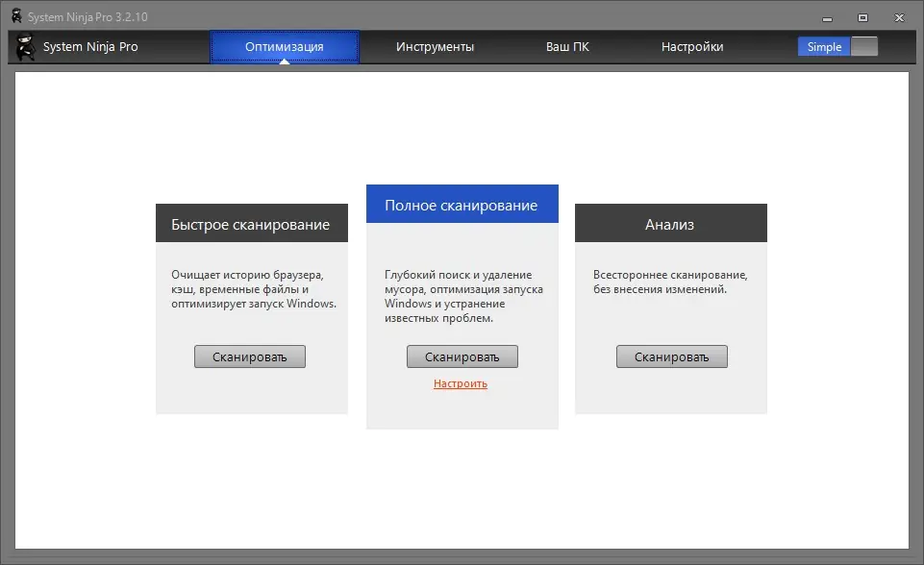Select the Оптимизация tab
This screenshot has height=565, width=924.
point(286,45)
